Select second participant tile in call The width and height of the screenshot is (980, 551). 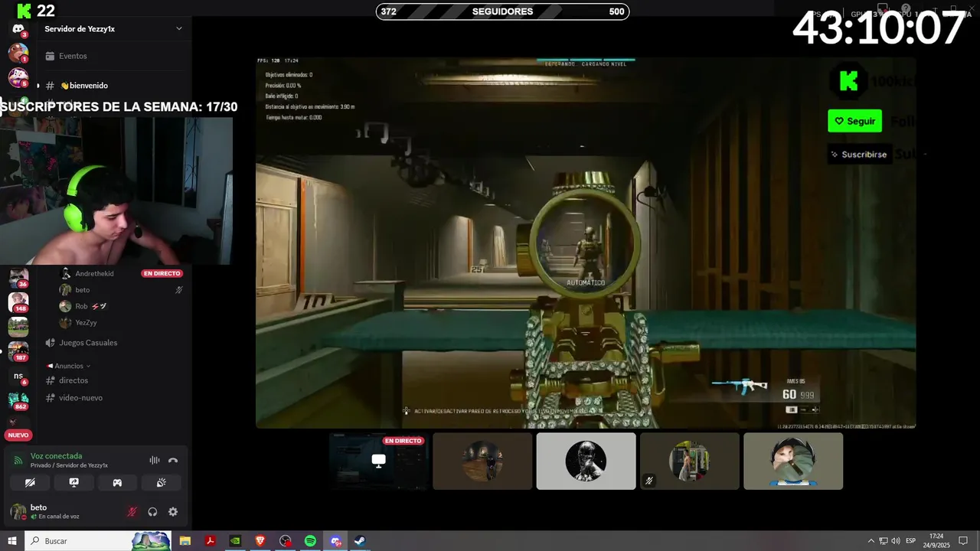pyautogui.click(x=482, y=461)
